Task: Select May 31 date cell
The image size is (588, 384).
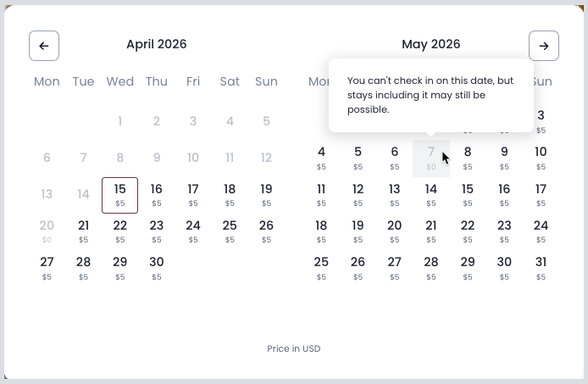Action: coord(541,267)
